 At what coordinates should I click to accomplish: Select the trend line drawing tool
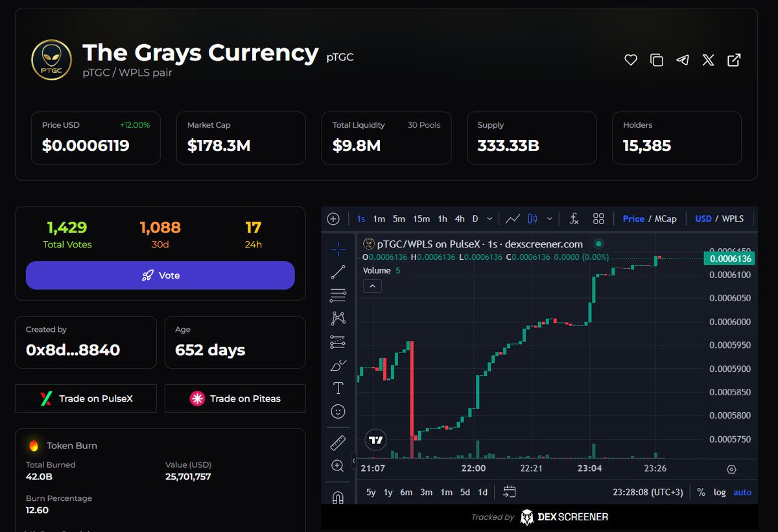point(338,273)
